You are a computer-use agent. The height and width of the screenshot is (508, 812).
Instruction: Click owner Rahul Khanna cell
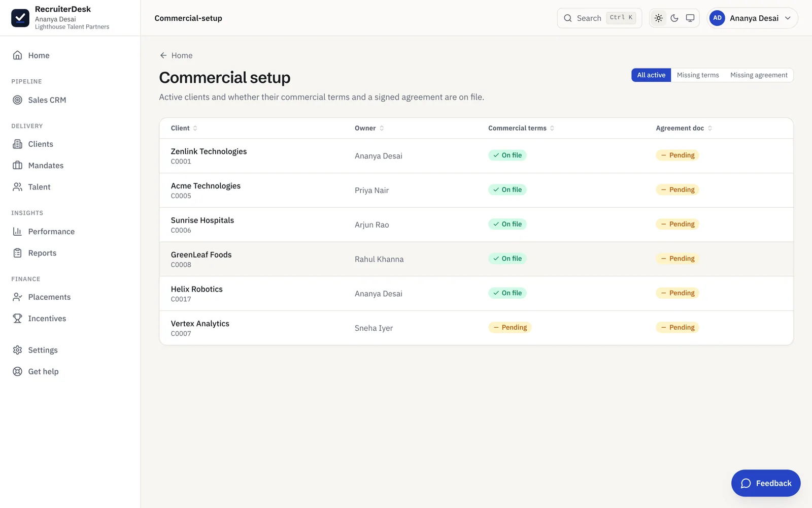pyautogui.click(x=379, y=260)
